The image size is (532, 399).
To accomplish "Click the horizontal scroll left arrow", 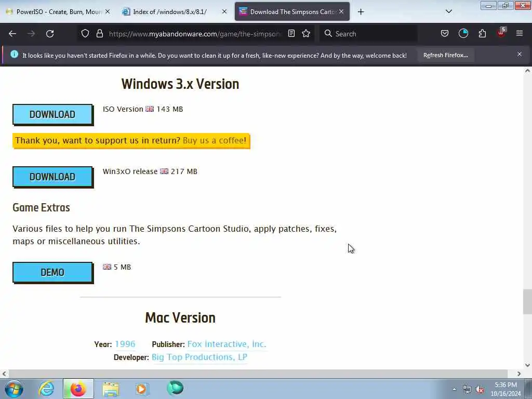I will point(4,374).
